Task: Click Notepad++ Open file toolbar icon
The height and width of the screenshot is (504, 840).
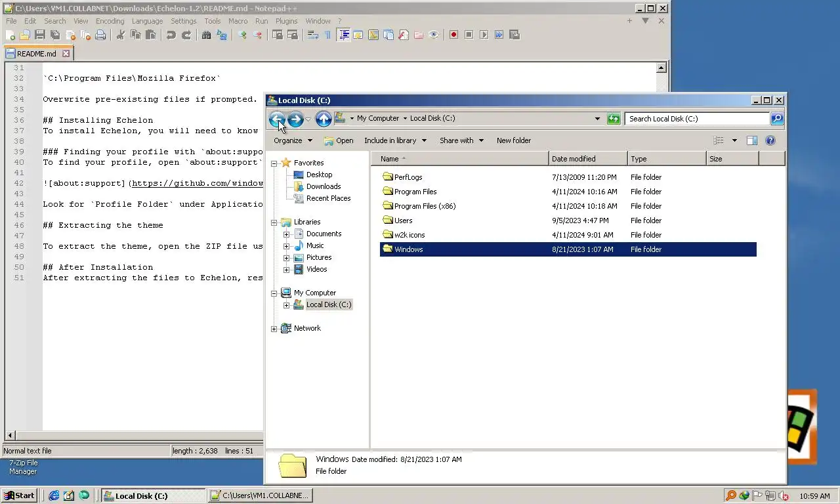Action: [25, 35]
